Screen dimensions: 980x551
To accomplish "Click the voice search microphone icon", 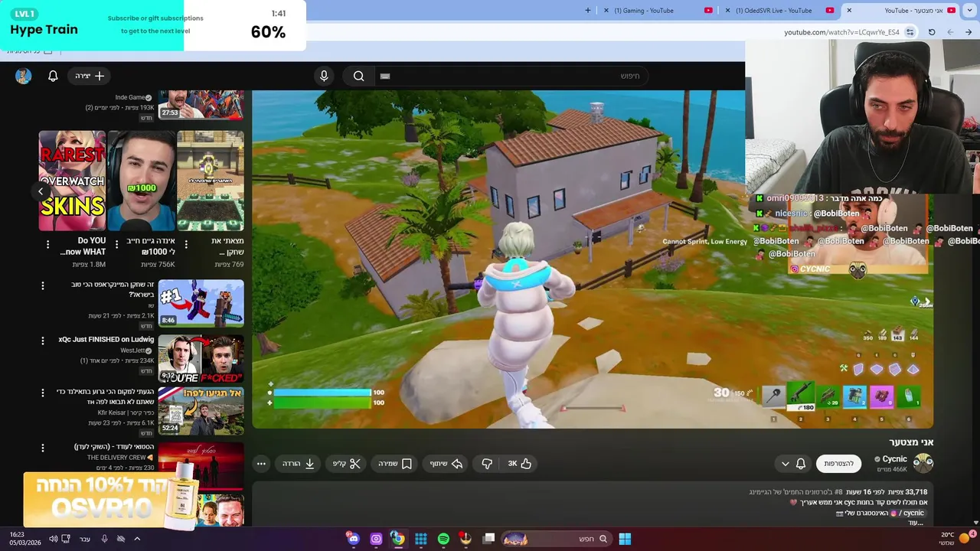I will click(x=324, y=76).
